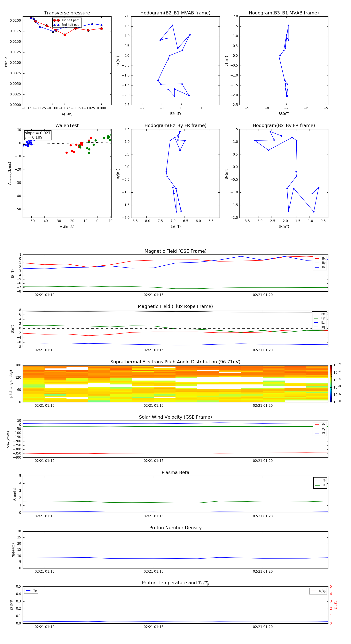The height and width of the screenshot is (644, 351).
Task: Select the "2nd half path" legend entry
Action: 67,25
